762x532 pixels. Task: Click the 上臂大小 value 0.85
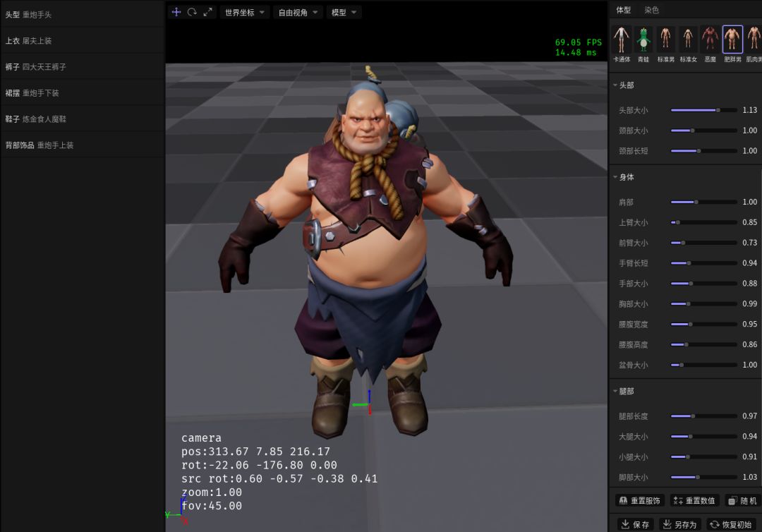[749, 222]
